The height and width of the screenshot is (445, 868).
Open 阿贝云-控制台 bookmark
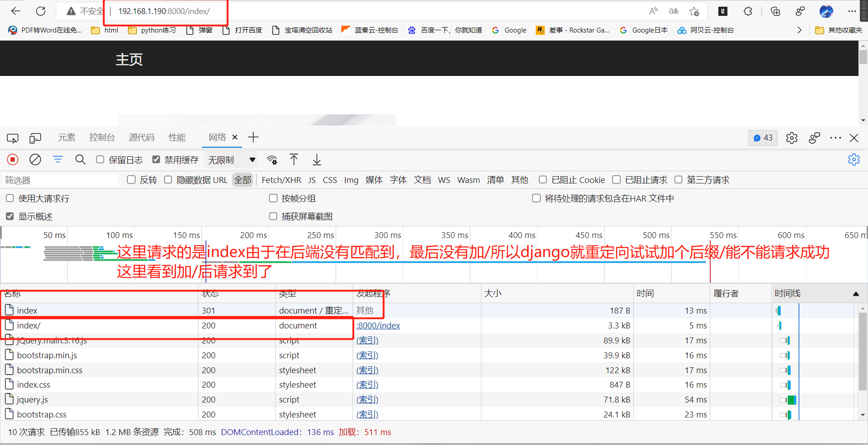pos(705,30)
